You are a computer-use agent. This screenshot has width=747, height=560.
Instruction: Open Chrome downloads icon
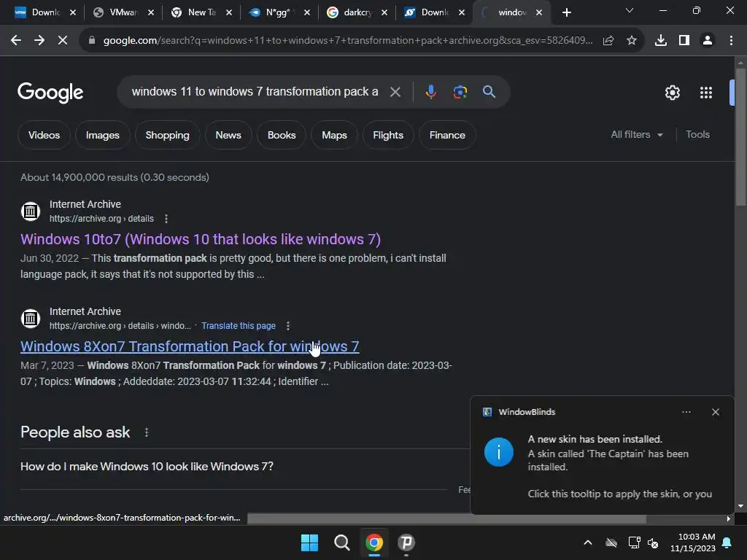tap(661, 41)
